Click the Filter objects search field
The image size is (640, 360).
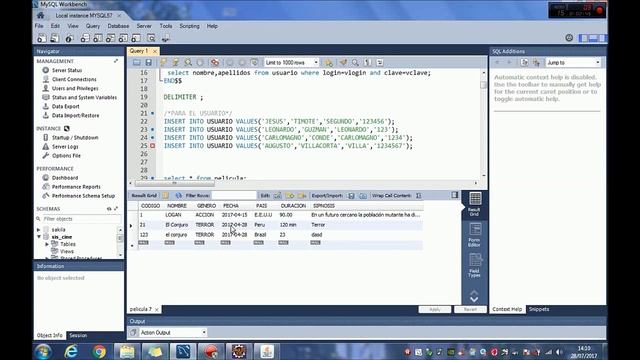coord(82,219)
